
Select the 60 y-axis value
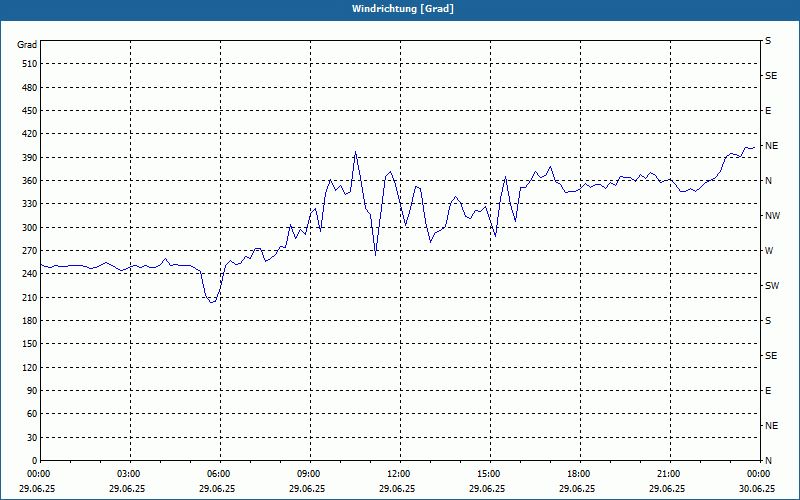[x=32, y=414]
